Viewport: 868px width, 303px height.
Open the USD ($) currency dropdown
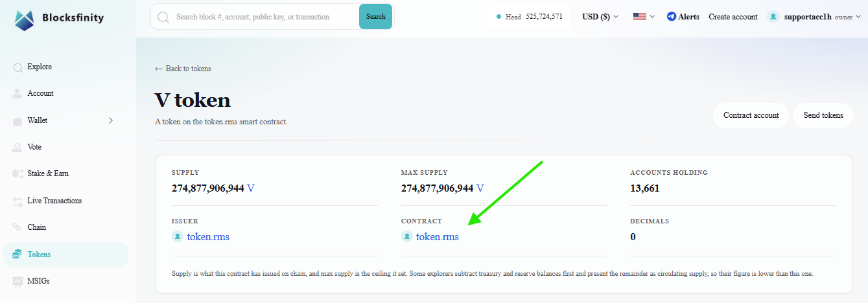coord(600,17)
